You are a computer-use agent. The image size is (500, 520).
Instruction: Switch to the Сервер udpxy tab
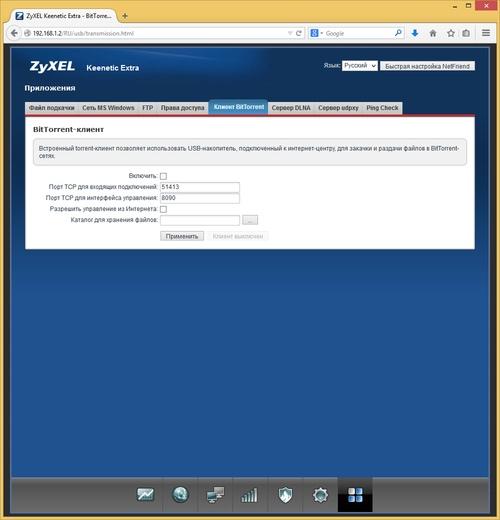[338, 108]
